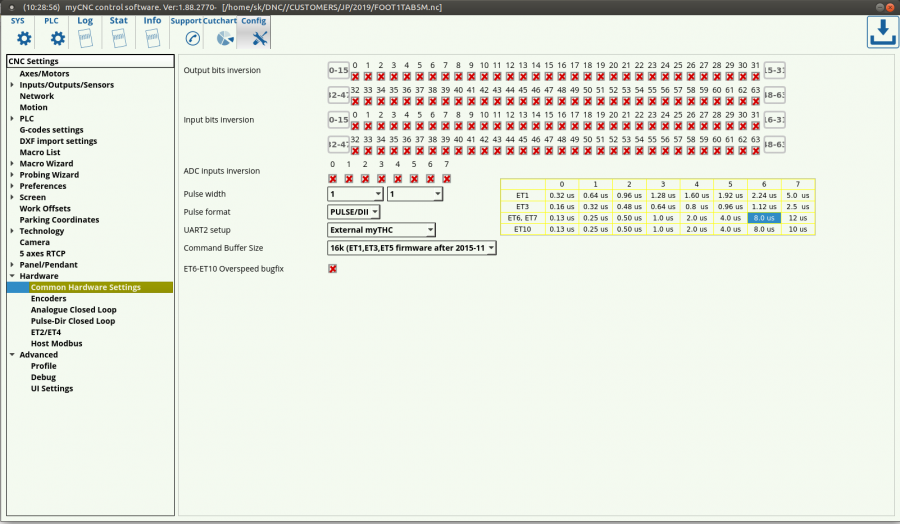The image size is (900, 524).
Task: Open the SYS gear icon
Action: (24, 38)
